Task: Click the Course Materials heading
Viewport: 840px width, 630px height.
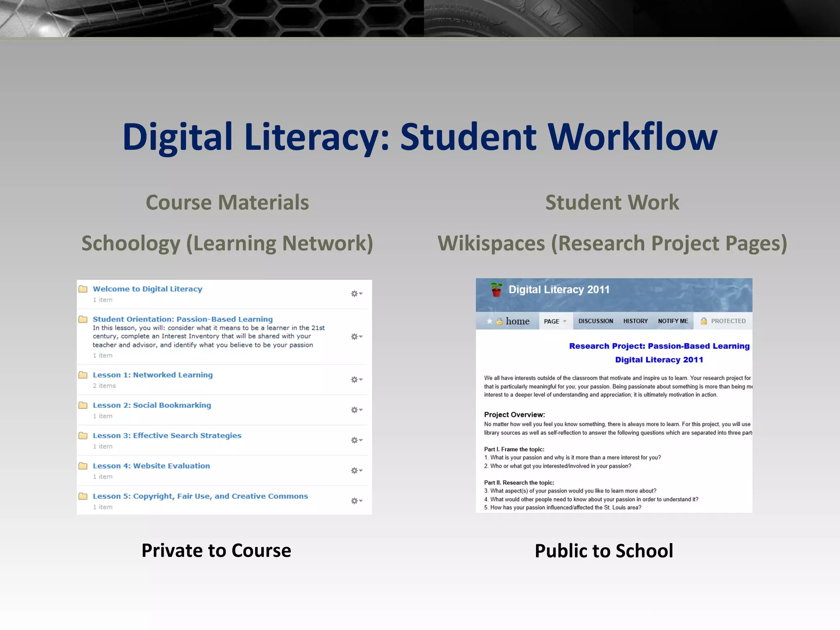Action: coord(227,202)
